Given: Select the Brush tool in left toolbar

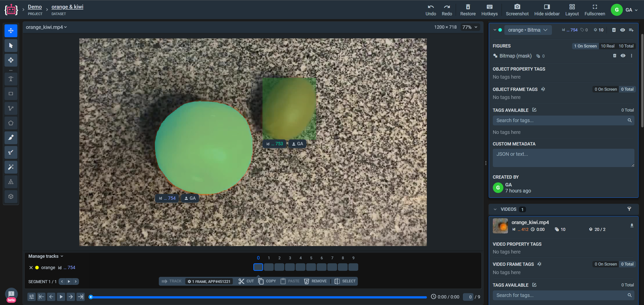Looking at the screenshot, I should [x=11, y=138].
